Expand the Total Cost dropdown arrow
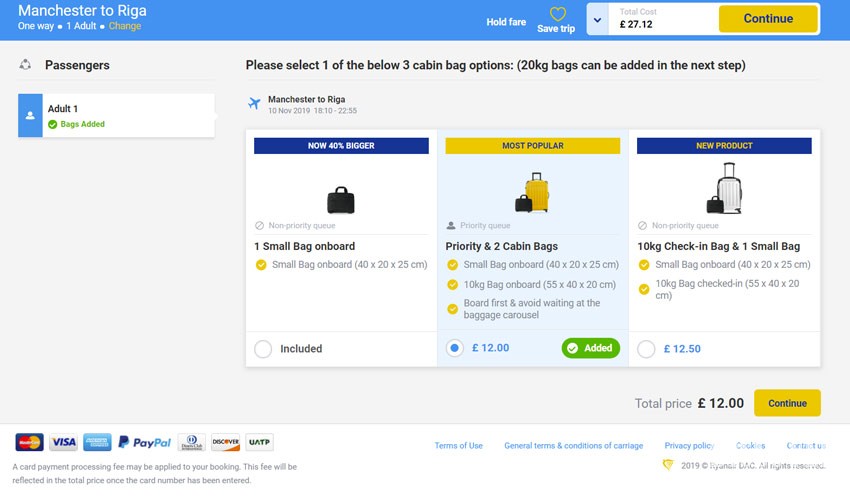The height and width of the screenshot is (496, 850). pos(597,19)
